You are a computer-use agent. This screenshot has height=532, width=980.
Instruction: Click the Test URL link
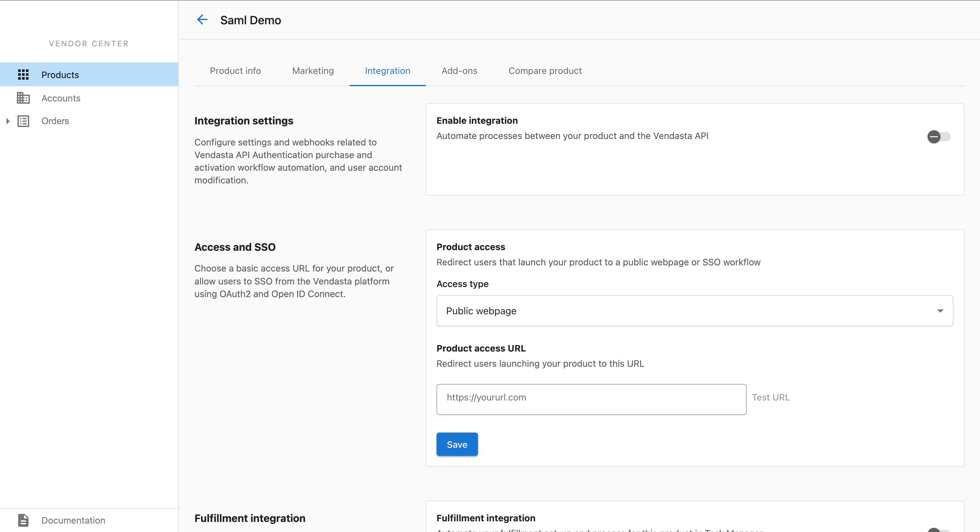771,397
